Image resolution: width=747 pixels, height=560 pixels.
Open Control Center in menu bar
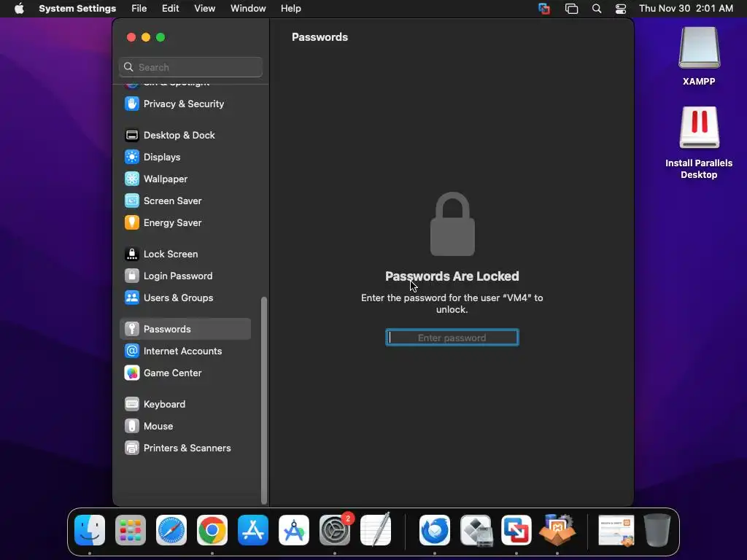click(x=621, y=9)
